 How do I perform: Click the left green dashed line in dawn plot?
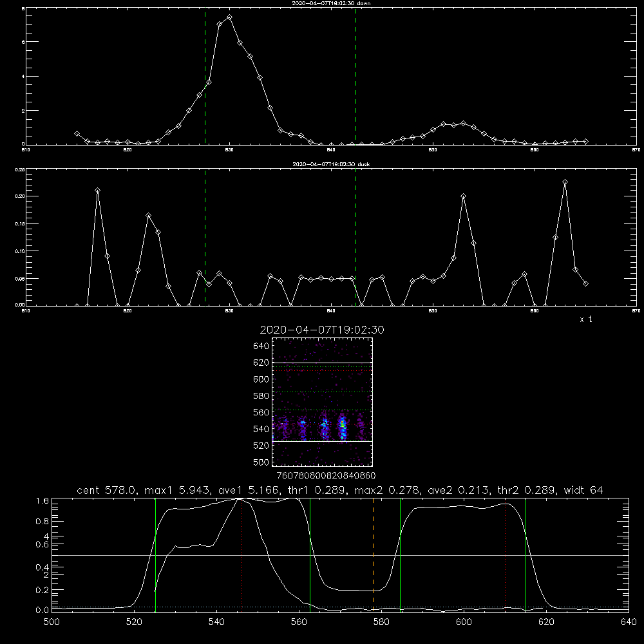tap(205, 77)
